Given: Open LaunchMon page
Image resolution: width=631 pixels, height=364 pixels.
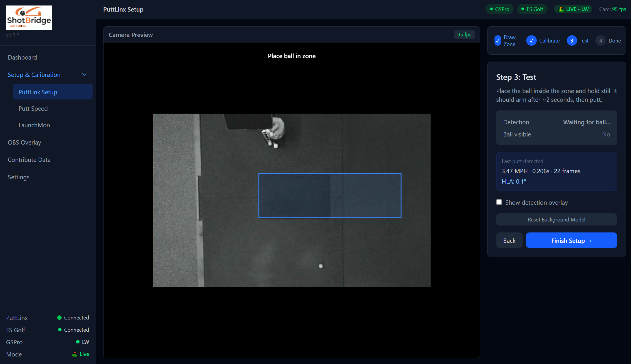Looking at the screenshot, I should click(x=34, y=125).
